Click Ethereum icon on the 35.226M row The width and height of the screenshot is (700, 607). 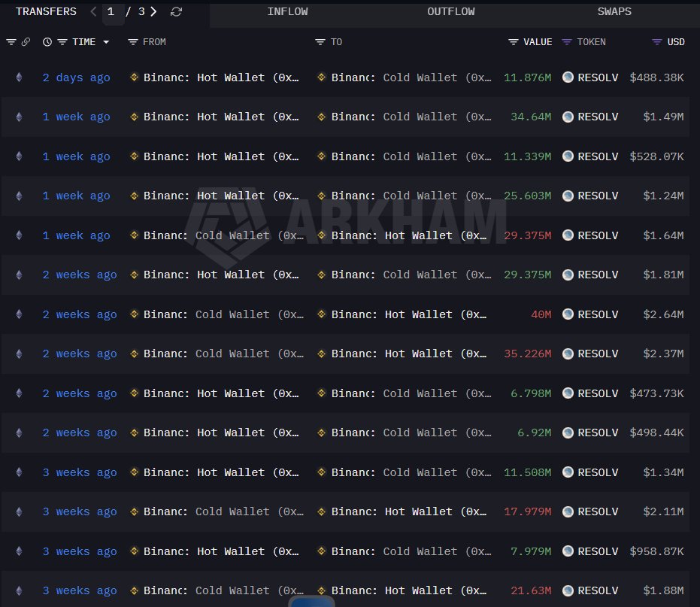(x=19, y=354)
